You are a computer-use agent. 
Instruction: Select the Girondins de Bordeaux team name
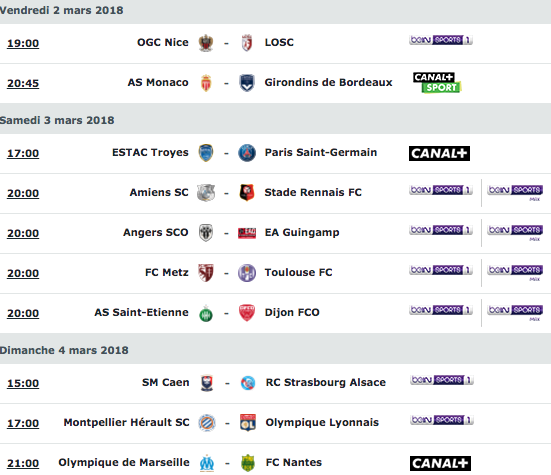328,83
